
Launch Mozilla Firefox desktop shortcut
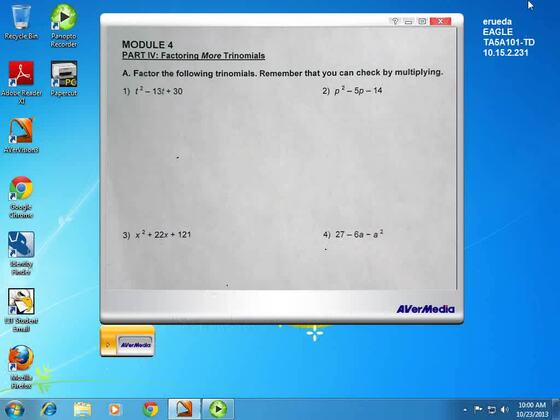pyautogui.click(x=21, y=367)
